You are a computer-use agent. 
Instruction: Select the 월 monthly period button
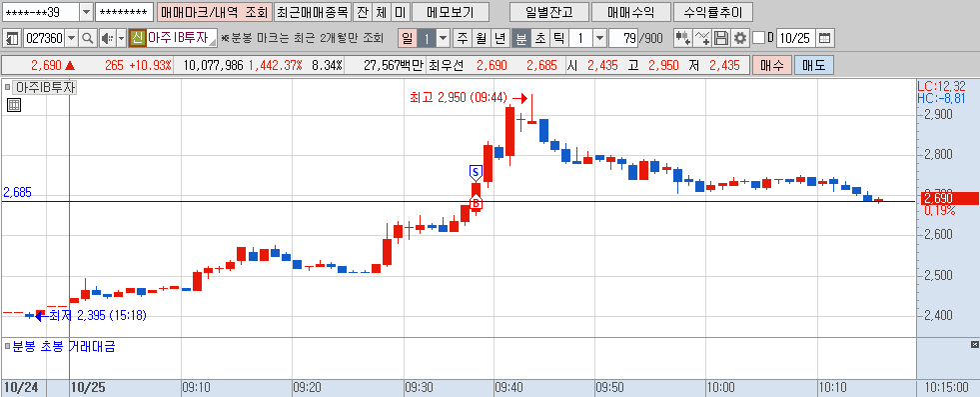tap(481, 38)
